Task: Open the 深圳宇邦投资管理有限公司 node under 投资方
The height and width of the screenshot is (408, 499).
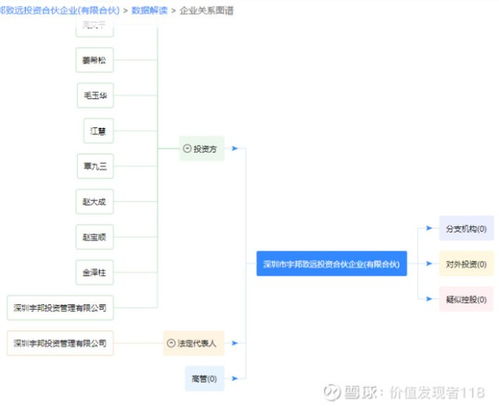Action: (x=60, y=308)
